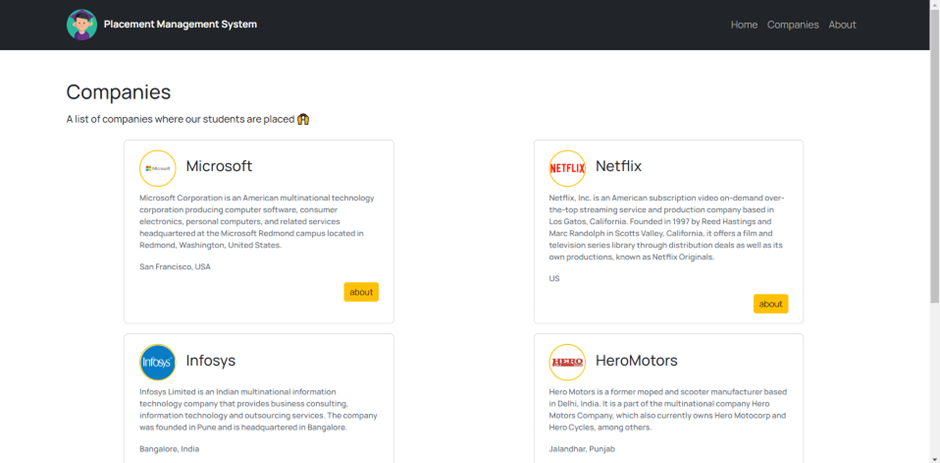The height and width of the screenshot is (463, 940).
Task: Click the Infosys company logo
Action: (x=158, y=362)
